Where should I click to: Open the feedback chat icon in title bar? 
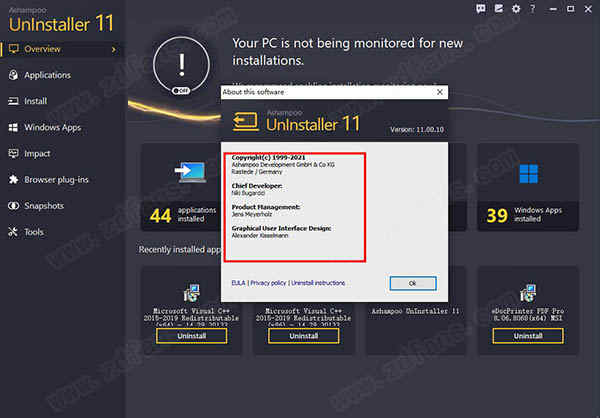pyautogui.click(x=481, y=8)
